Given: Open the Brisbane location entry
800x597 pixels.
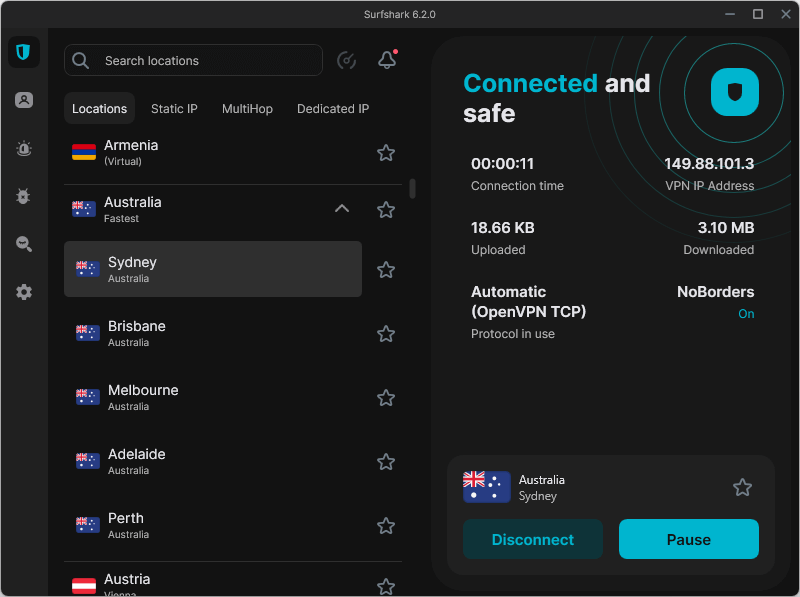Looking at the screenshot, I should coord(200,333).
